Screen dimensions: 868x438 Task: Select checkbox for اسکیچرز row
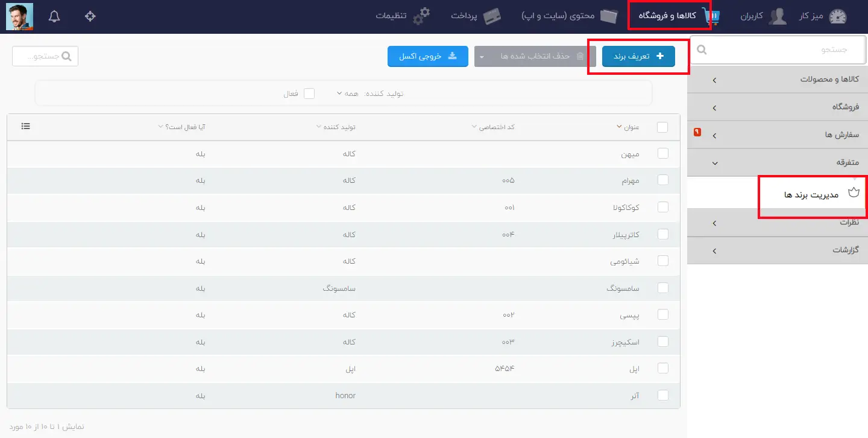(x=663, y=341)
